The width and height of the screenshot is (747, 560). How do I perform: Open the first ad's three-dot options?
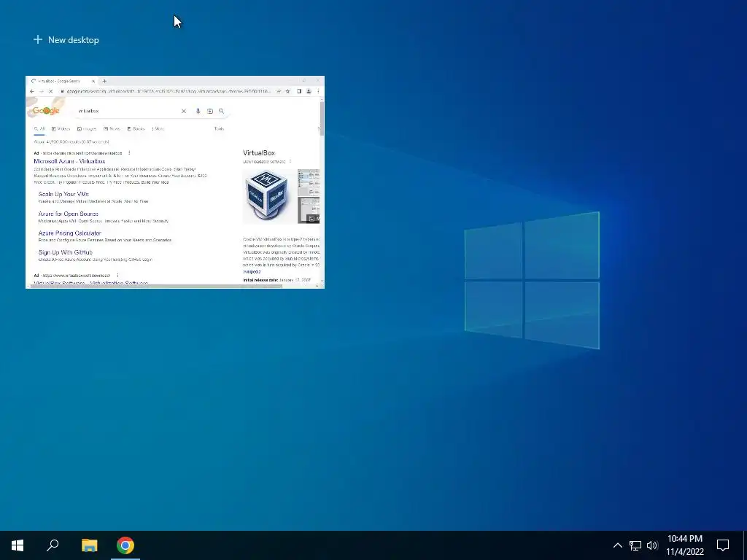click(x=129, y=153)
